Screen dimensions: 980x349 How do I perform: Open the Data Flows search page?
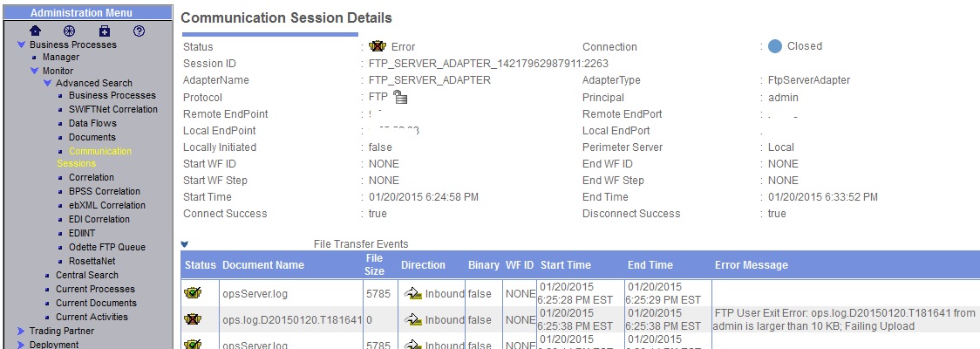pos(92,123)
